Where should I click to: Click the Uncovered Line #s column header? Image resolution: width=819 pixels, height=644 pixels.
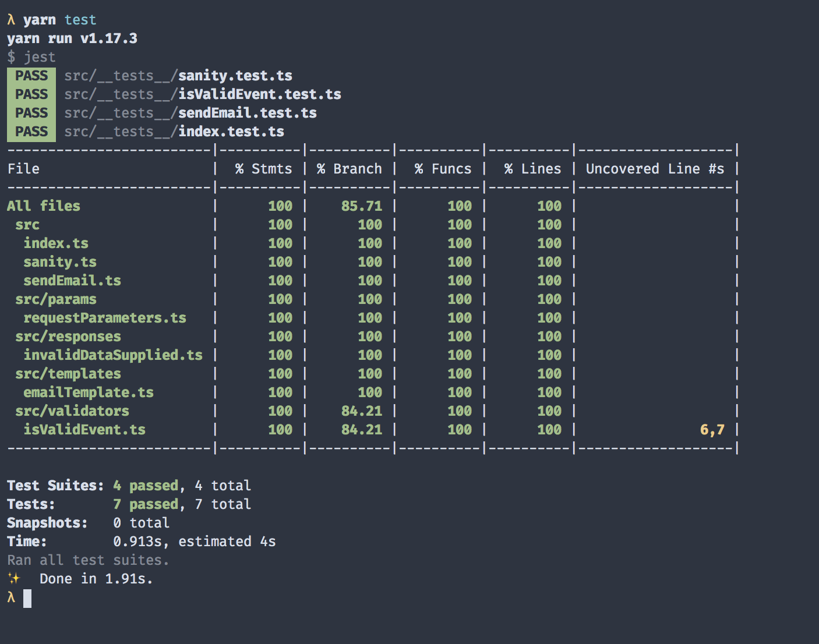[655, 169]
